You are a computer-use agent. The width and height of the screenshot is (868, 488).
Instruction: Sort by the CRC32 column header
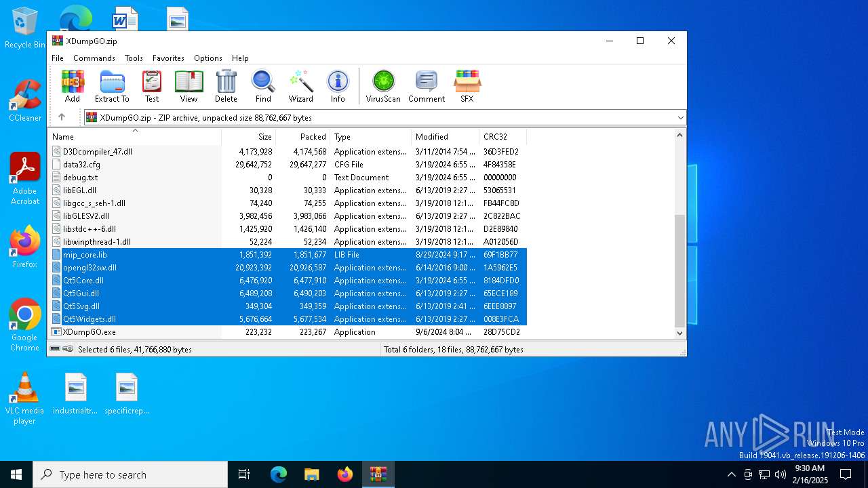tap(502, 136)
